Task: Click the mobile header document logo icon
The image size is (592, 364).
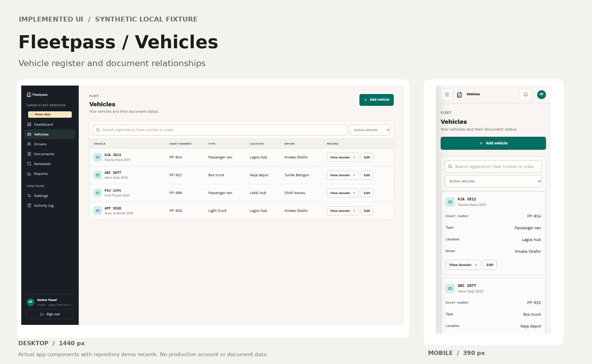Action: coord(460,95)
